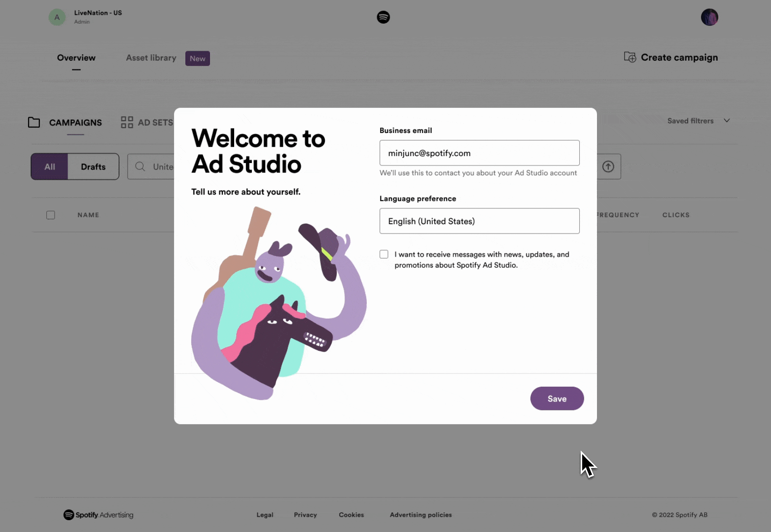Image resolution: width=771 pixels, height=532 pixels.
Task: Open the Cookies footer link
Action: click(x=351, y=515)
